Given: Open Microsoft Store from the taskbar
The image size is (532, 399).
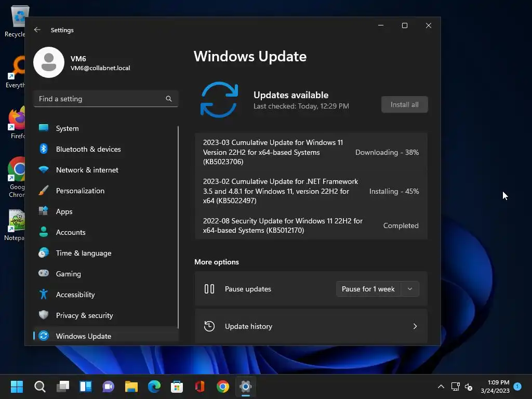Looking at the screenshot, I should click(177, 387).
